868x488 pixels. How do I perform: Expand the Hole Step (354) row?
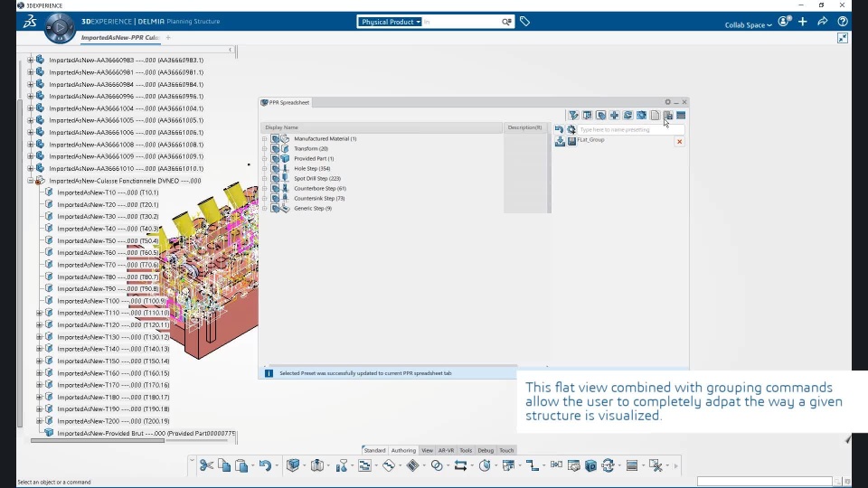pyautogui.click(x=265, y=169)
